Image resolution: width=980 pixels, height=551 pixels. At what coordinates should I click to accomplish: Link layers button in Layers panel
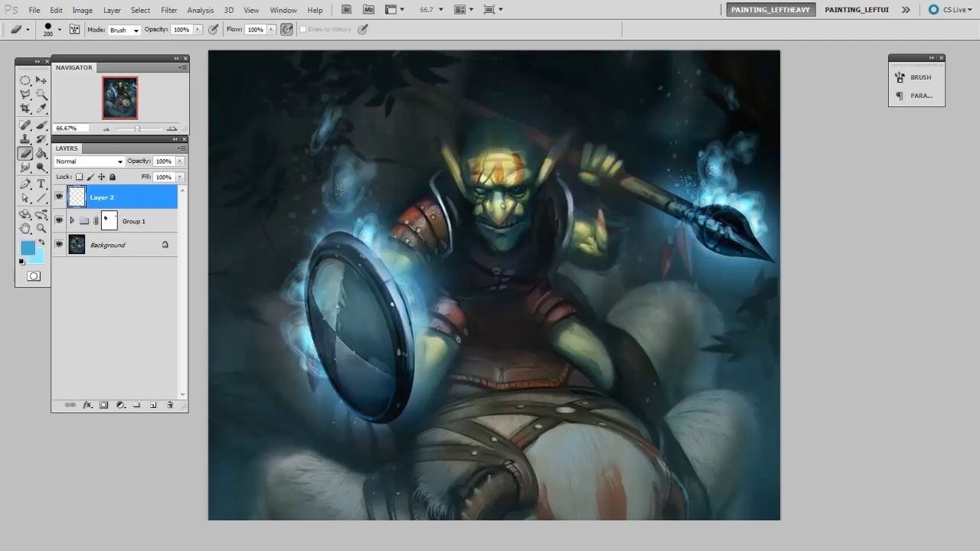70,405
